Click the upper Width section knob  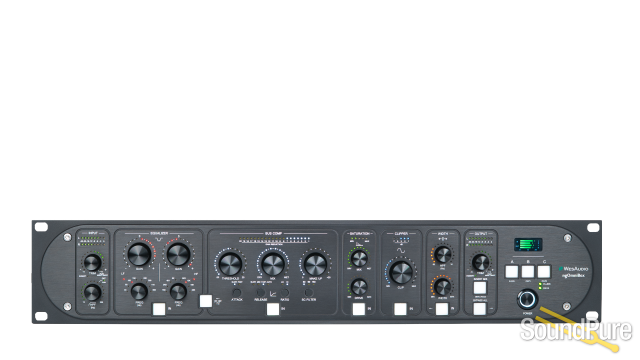tap(442, 255)
